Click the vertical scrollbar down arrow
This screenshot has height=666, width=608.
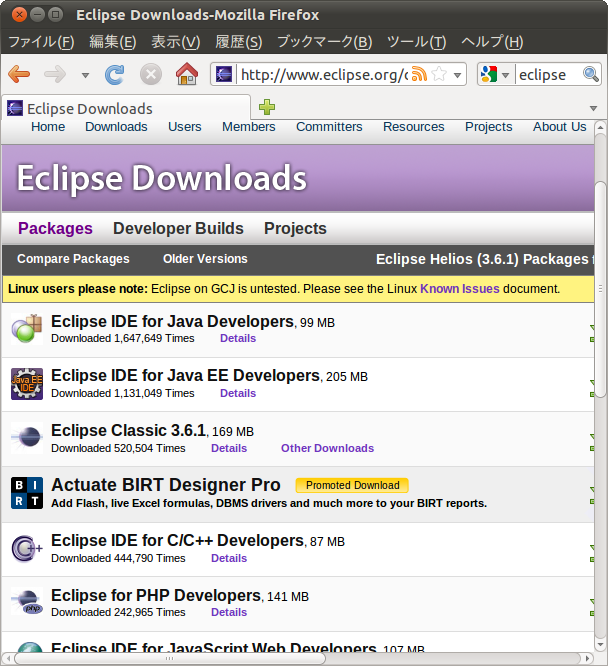point(600,644)
